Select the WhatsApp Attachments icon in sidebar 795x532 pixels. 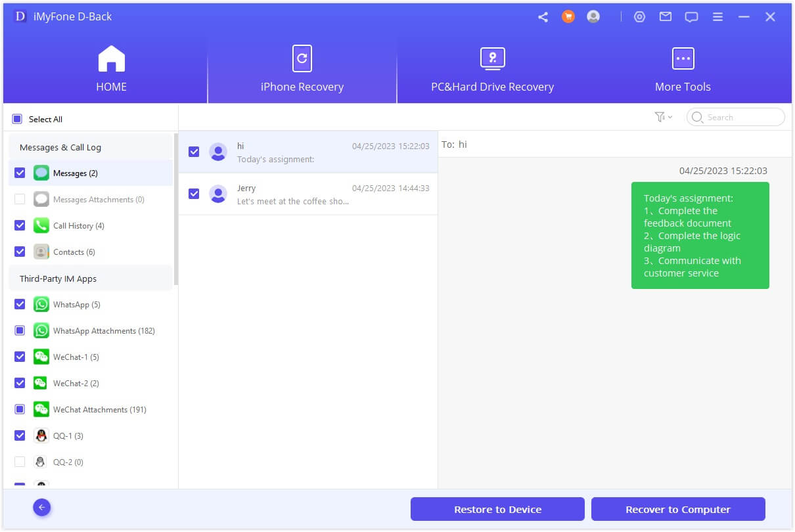[41, 331]
